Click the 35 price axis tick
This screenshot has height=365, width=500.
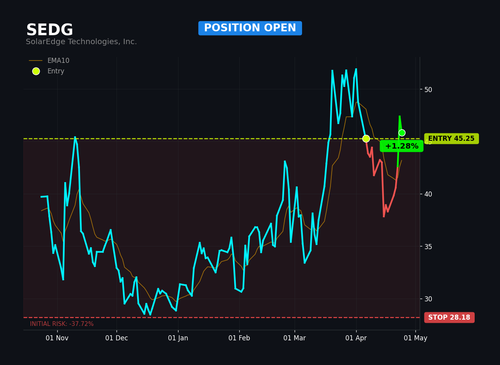428,247
